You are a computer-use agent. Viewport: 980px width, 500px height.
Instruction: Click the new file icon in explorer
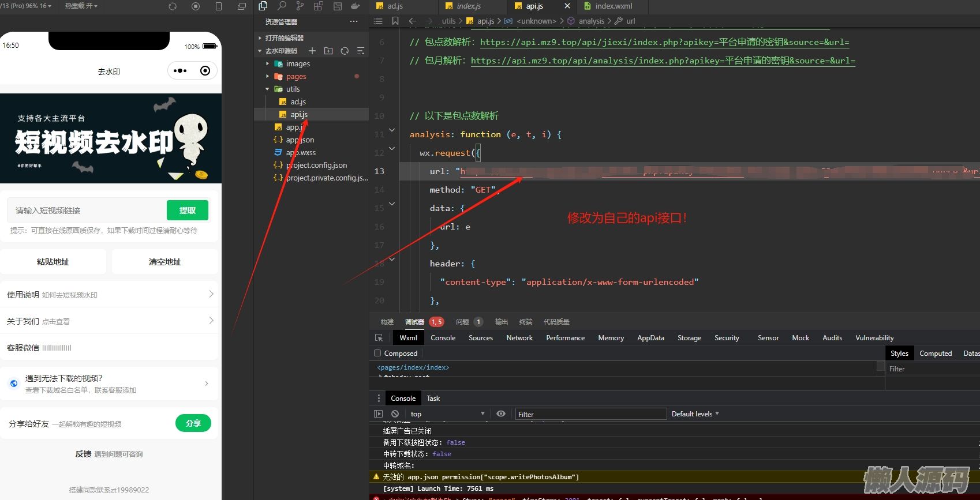pyautogui.click(x=312, y=51)
